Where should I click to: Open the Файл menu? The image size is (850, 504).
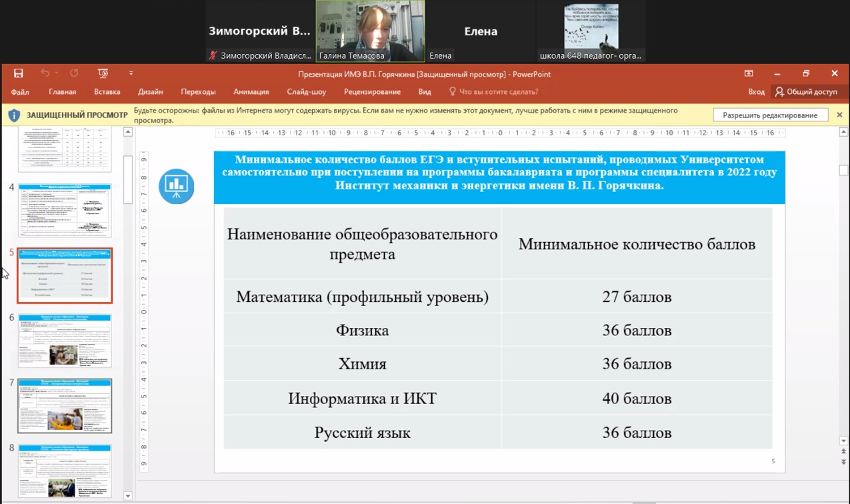coord(20,92)
